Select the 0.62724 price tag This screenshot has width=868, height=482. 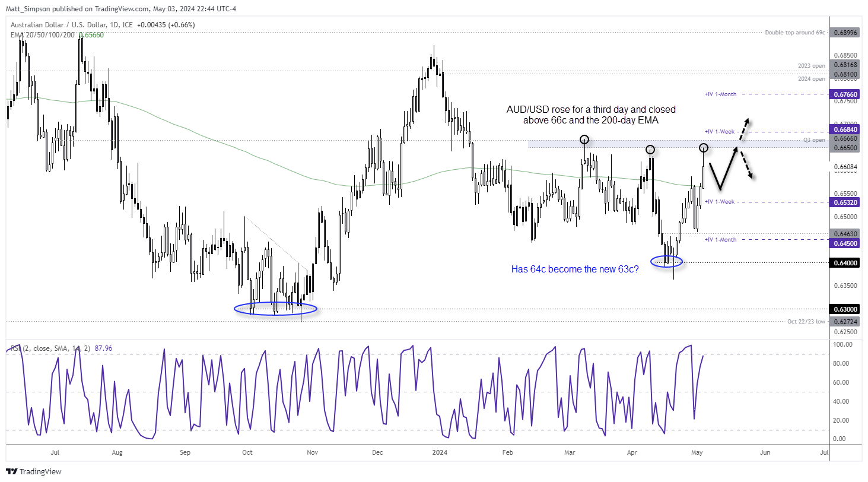tap(846, 322)
